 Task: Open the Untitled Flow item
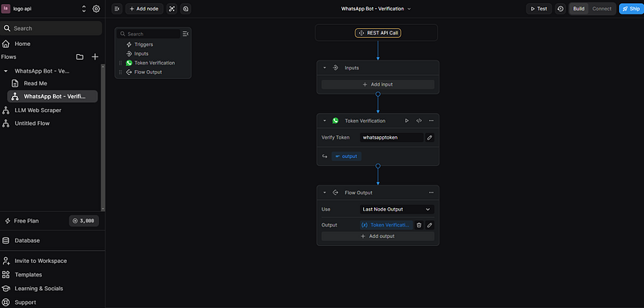tap(32, 123)
